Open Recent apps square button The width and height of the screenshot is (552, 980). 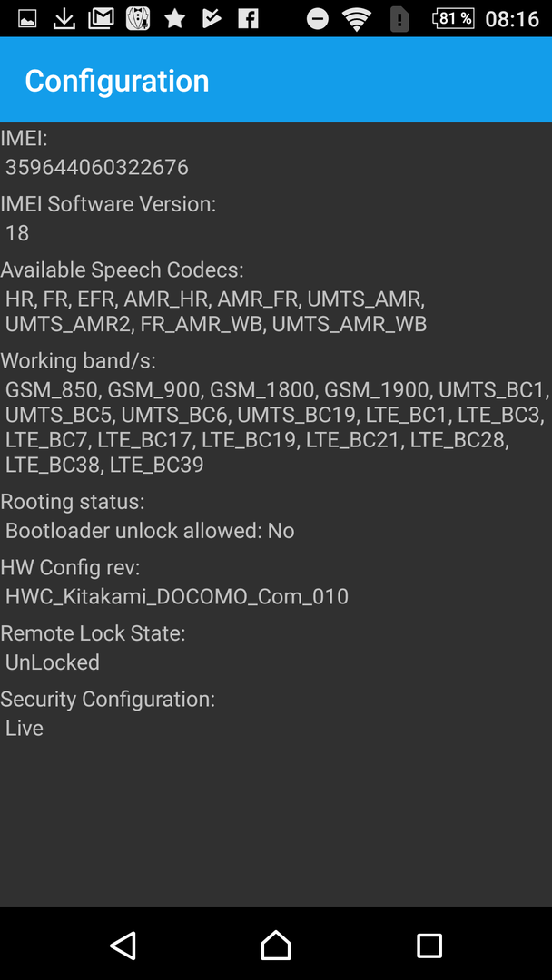pyautogui.click(x=429, y=946)
